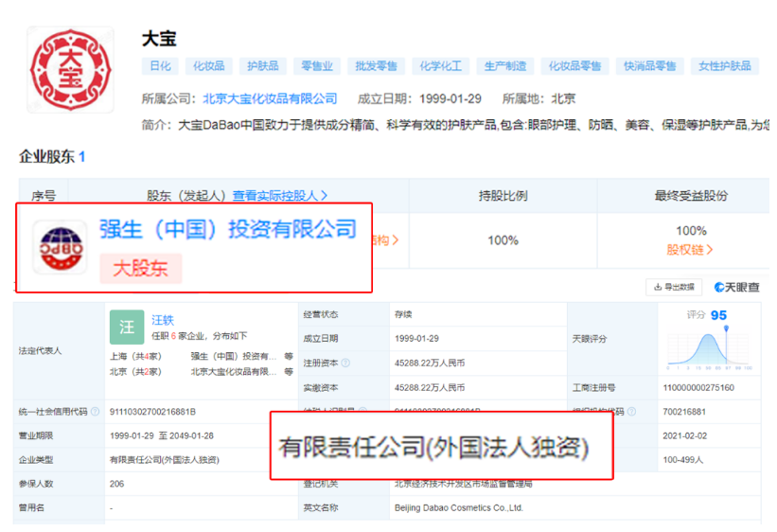The image size is (777, 532).
Task: Select the 化妆品零售 tag
Action: click(x=574, y=66)
